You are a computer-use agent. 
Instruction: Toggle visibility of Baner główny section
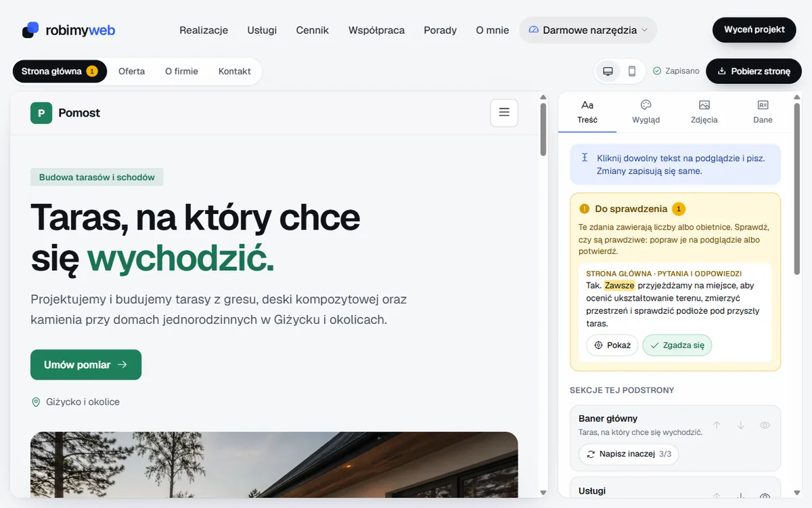pos(765,425)
